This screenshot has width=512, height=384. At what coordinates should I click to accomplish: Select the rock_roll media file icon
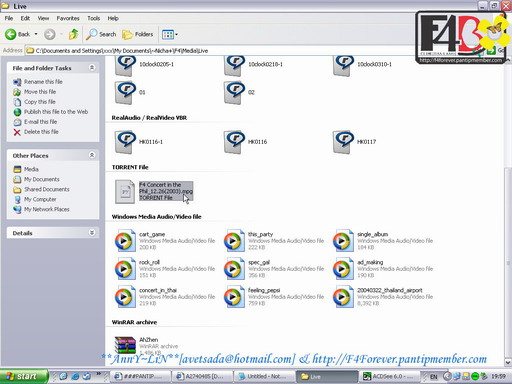click(125, 269)
